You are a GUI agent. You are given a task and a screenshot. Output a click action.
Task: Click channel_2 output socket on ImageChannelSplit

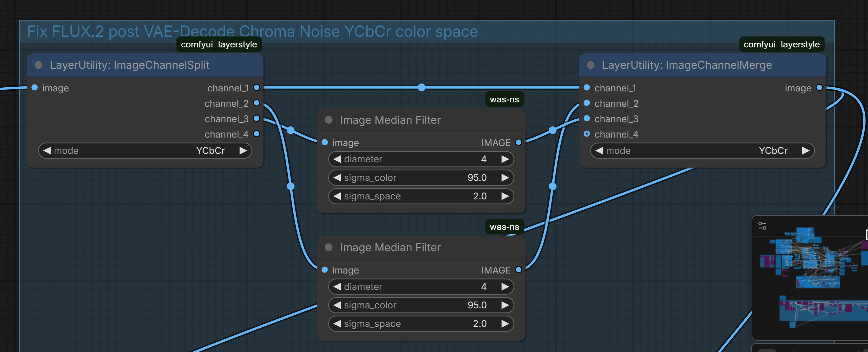[x=257, y=103]
